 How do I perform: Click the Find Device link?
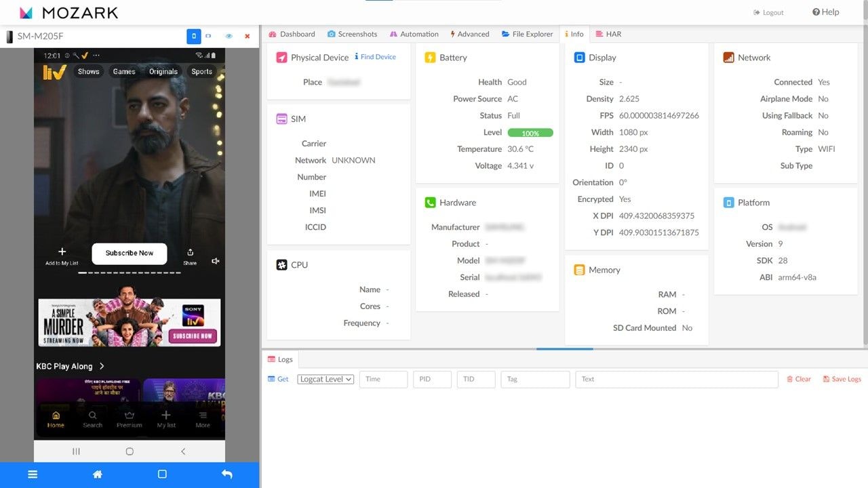(376, 57)
